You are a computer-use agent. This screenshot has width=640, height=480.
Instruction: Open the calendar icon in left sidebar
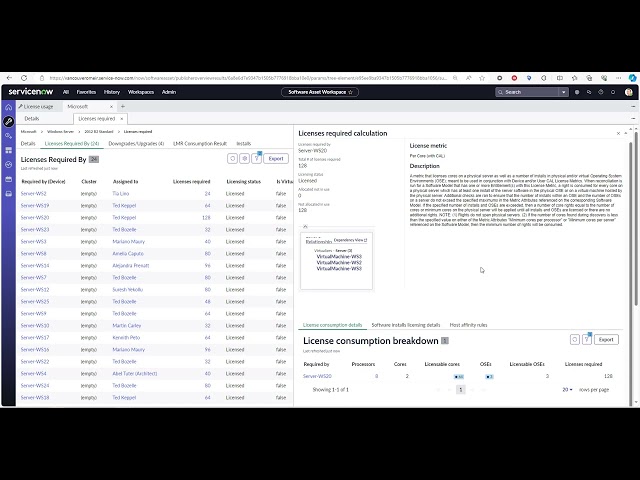(9, 179)
